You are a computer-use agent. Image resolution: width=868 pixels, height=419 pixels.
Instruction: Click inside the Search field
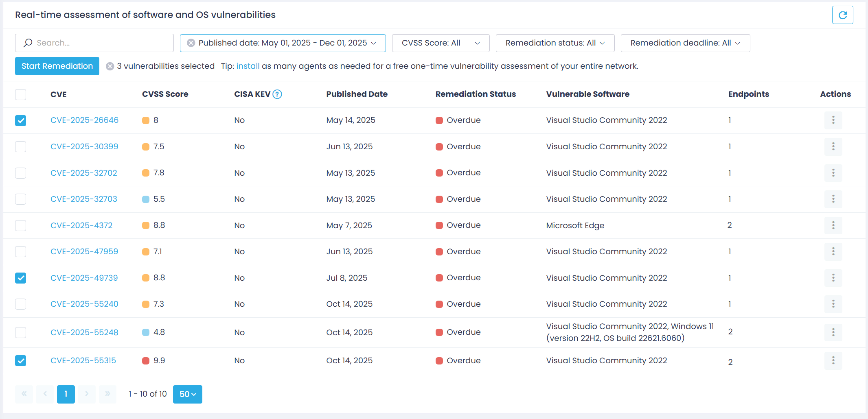pyautogui.click(x=94, y=43)
